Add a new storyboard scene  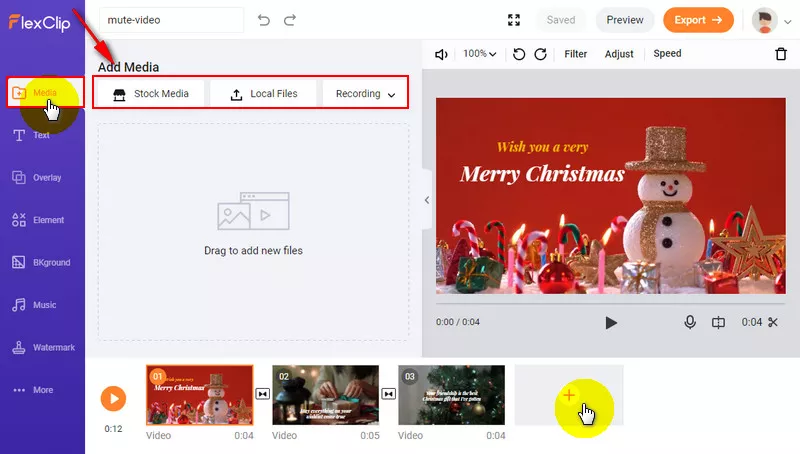569,395
